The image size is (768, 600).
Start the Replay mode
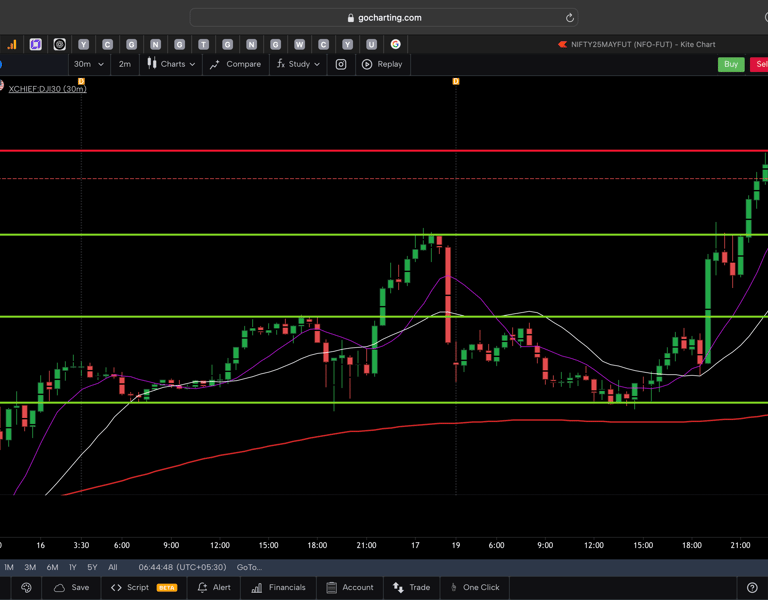(382, 64)
